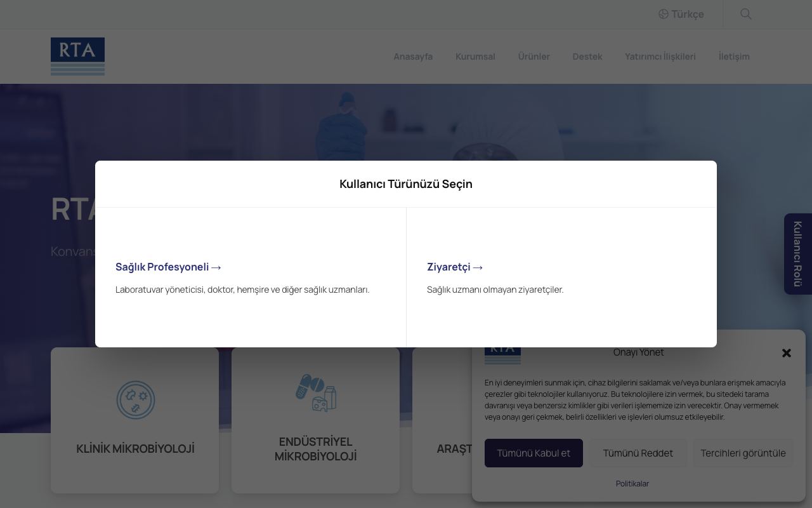The image size is (812, 508).
Task: Choose Ziyaretçi user type
Action: [455, 267]
